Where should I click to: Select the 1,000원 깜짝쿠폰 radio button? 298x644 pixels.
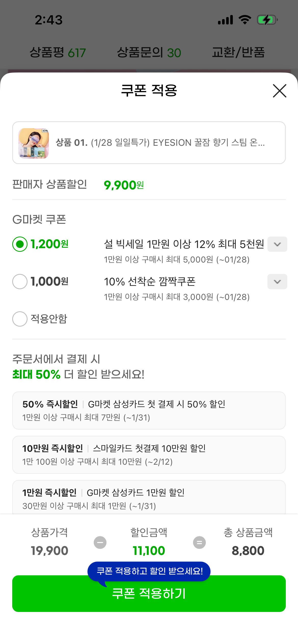(x=20, y=282)
